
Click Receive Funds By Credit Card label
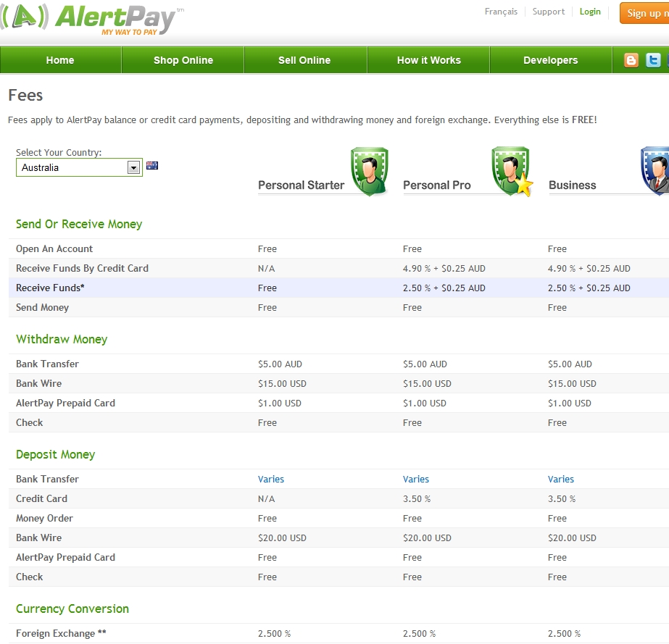tap(83, 268)
